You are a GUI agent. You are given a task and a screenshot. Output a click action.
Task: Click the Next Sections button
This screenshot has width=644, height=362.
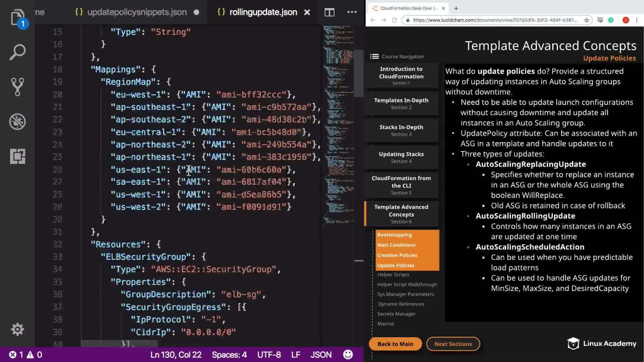pos(453,344)
